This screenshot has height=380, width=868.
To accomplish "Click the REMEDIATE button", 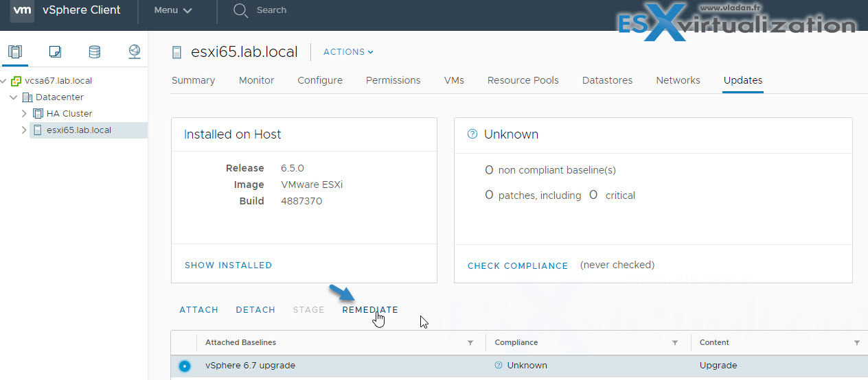I will tap(370, 310).
